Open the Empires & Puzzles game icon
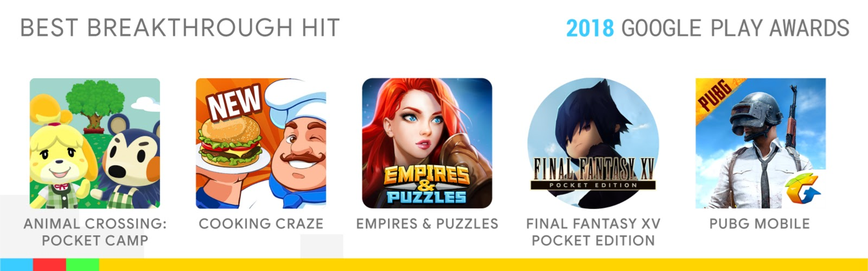Image resolution: width=868 pixels, height=271 pixels. pyautogui.click(x=427, y=143)
